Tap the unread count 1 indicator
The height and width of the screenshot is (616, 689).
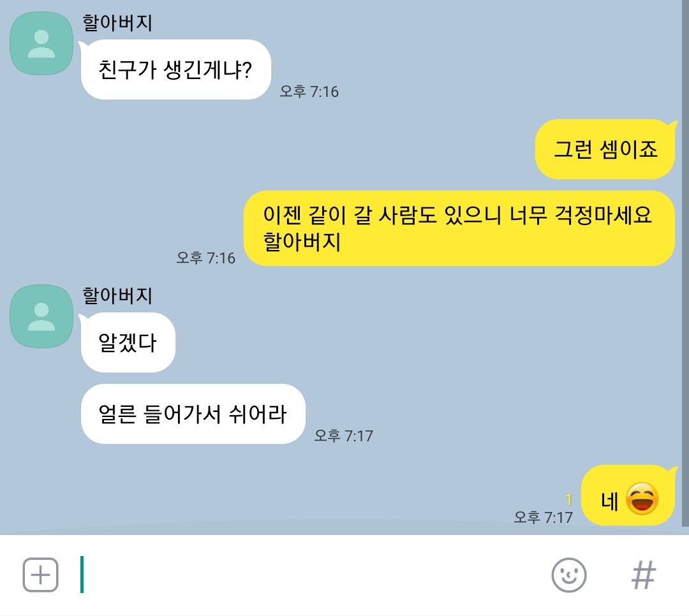(568, 500)
